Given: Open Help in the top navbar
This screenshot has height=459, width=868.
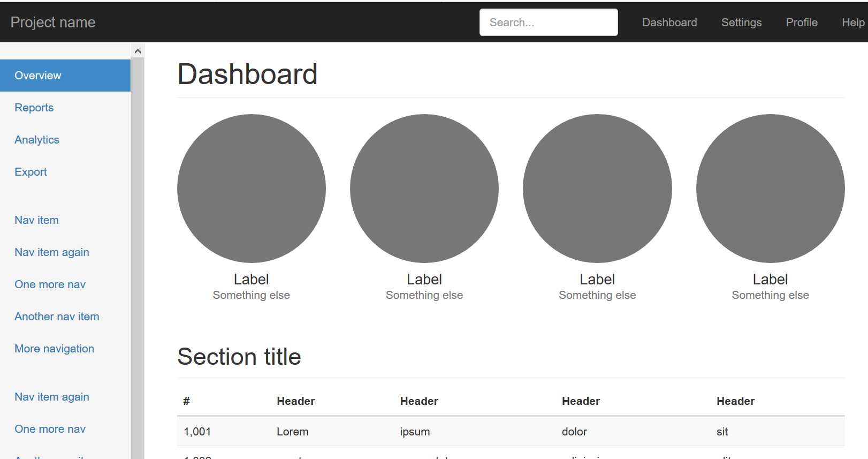Looking at the screenshot, I should [x=853, y=22].
